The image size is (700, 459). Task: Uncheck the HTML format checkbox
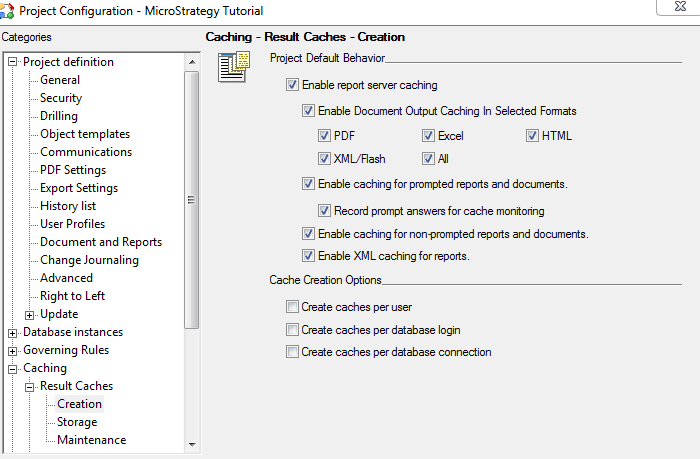pos(532,135)
